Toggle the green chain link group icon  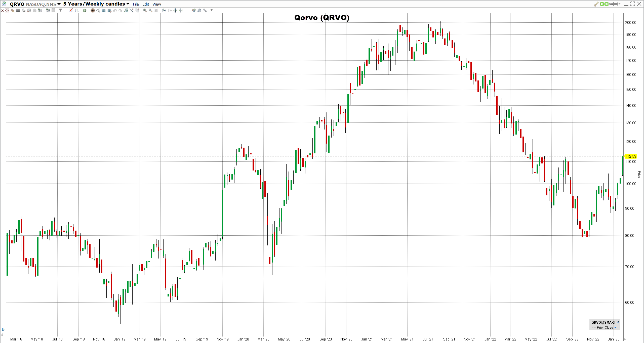pos(604,4)
